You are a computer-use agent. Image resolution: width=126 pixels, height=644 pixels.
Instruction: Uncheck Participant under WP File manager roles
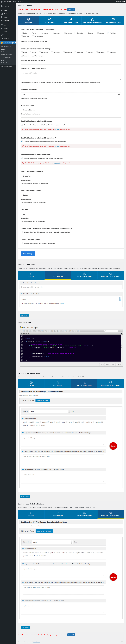tap(108, 33)
